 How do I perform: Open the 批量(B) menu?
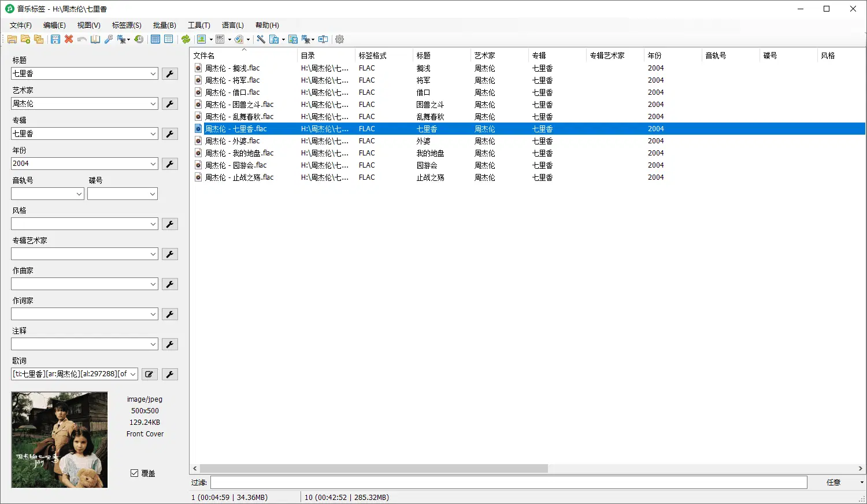pos(165,25)
